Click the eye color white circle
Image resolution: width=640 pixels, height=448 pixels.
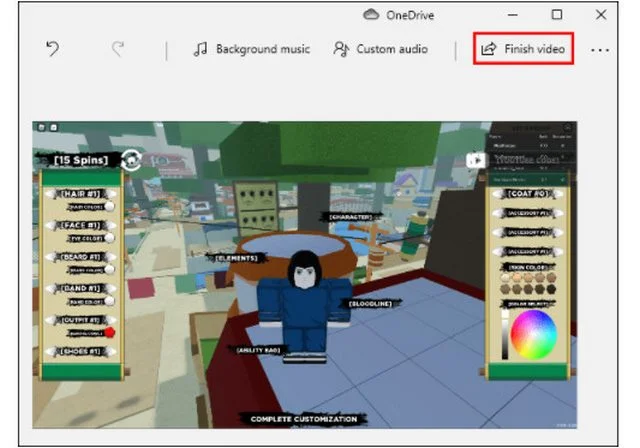[109, 238]
